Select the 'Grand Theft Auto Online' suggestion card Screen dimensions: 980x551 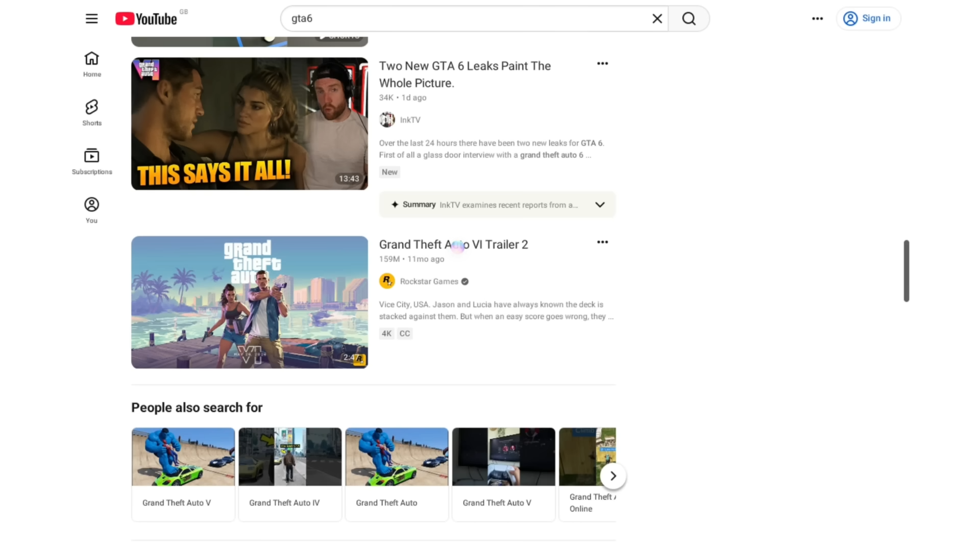587,474
